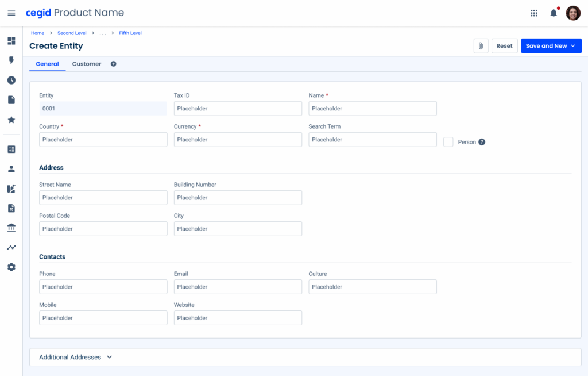Open the person sidebar icon
Viewport: 588px width, 376px height.
11,169
